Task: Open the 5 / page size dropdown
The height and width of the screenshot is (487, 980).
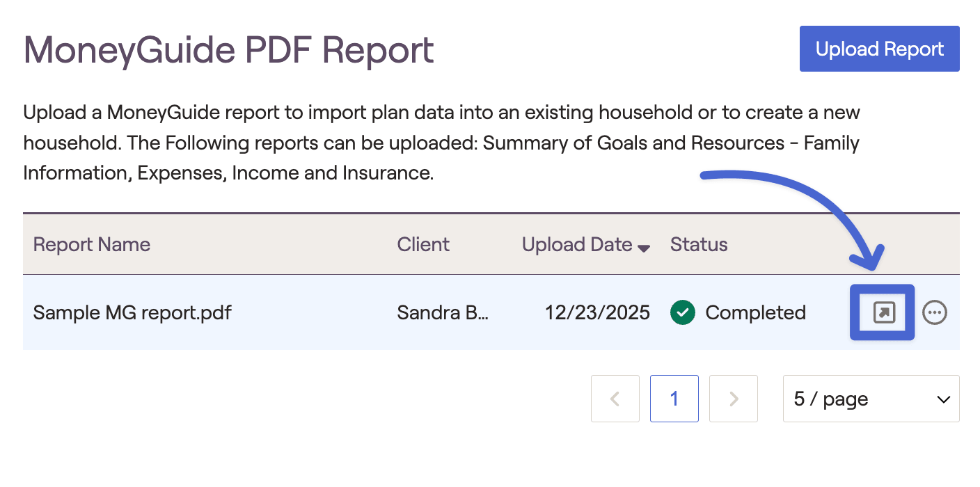Action: point(870,399)
